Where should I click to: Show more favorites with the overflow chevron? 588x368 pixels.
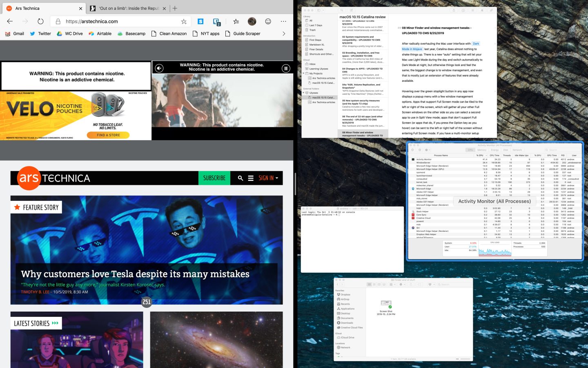(x=284, y=34)
